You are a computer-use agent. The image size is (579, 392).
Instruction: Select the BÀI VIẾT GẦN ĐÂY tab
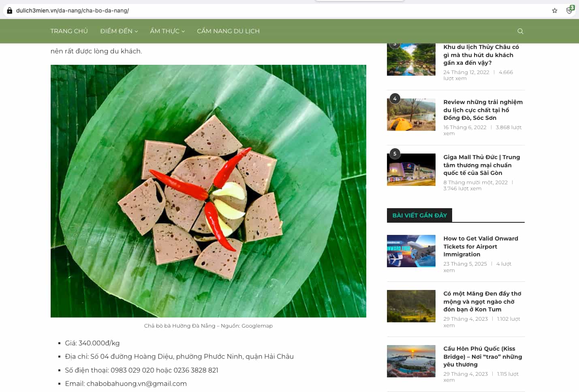(x=419, y=215)
